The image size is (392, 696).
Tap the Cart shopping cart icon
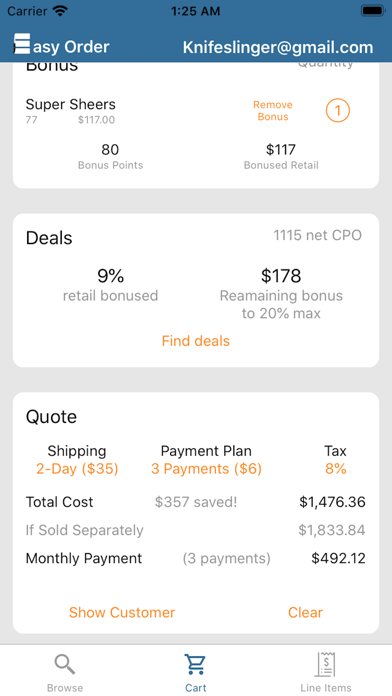195,664
